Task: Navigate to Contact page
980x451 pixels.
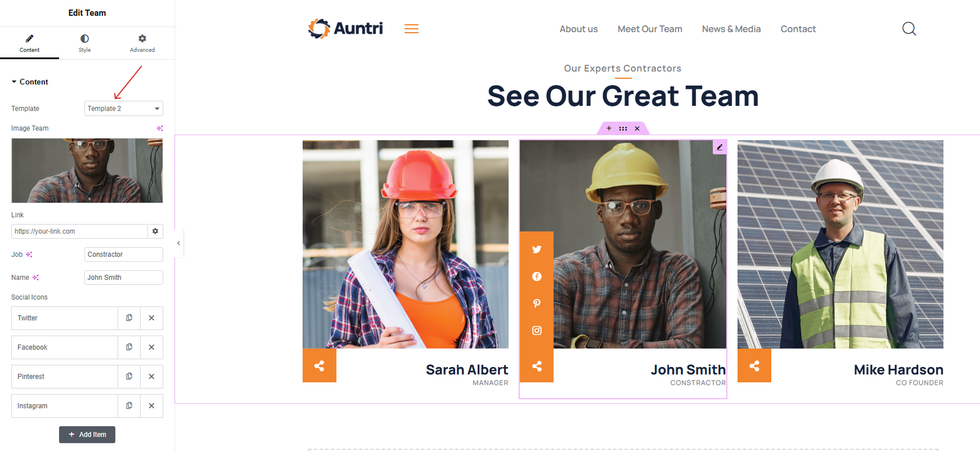Action: click(798, 29)
